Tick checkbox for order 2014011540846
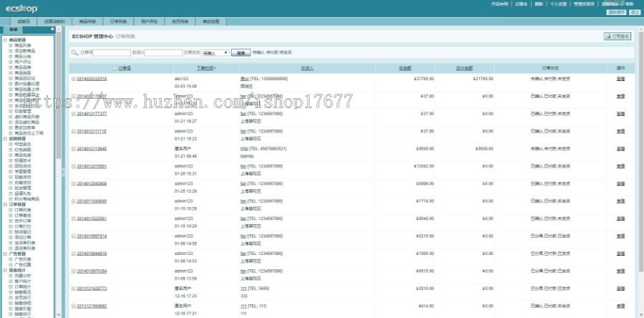 [74, 201]
